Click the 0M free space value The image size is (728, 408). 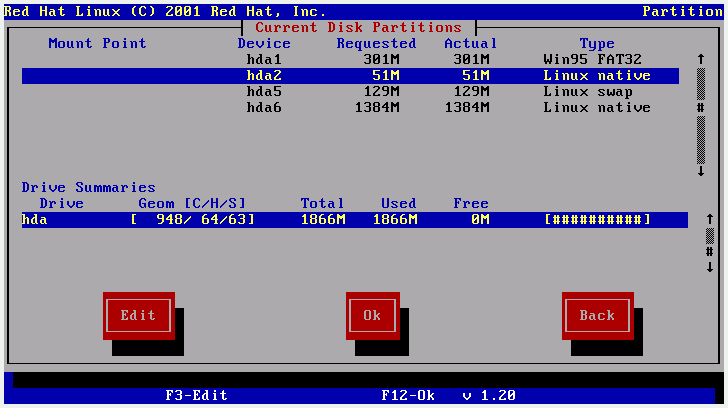click(480, 220)
